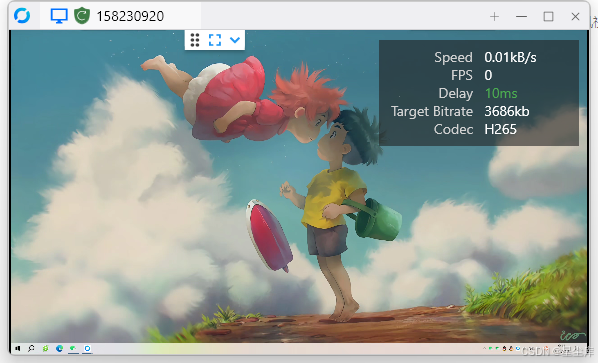The height and width of the screenshot is (363, 598).
Task: Add a new connection tab with plus button
Action: pyautogui.click(x=494, y=16)
